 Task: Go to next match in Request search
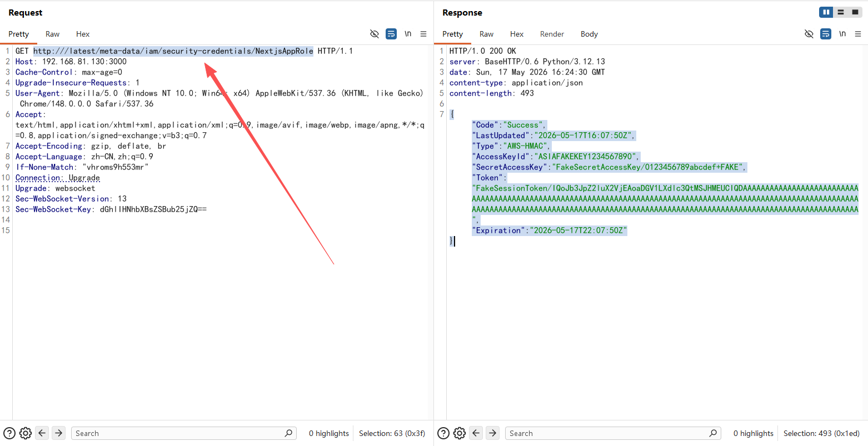coord(58,433)
